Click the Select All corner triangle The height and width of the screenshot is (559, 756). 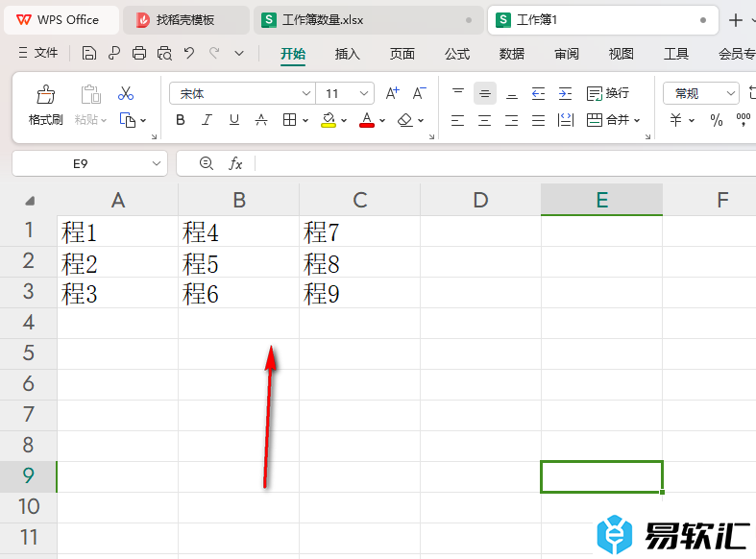point(30,201)
